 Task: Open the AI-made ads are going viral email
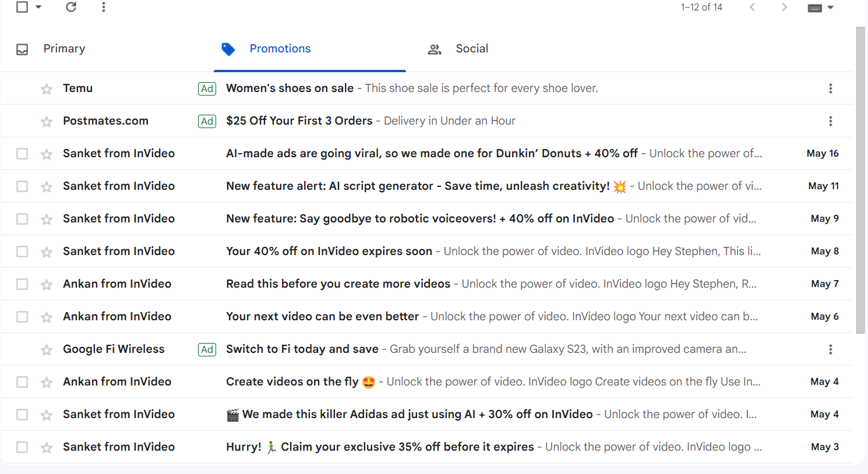(426, 154)
